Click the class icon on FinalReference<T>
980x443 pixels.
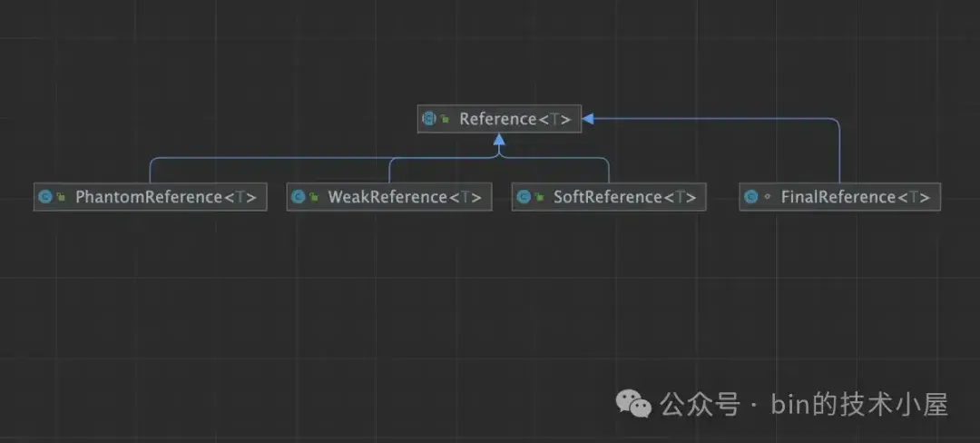[750, 197]
